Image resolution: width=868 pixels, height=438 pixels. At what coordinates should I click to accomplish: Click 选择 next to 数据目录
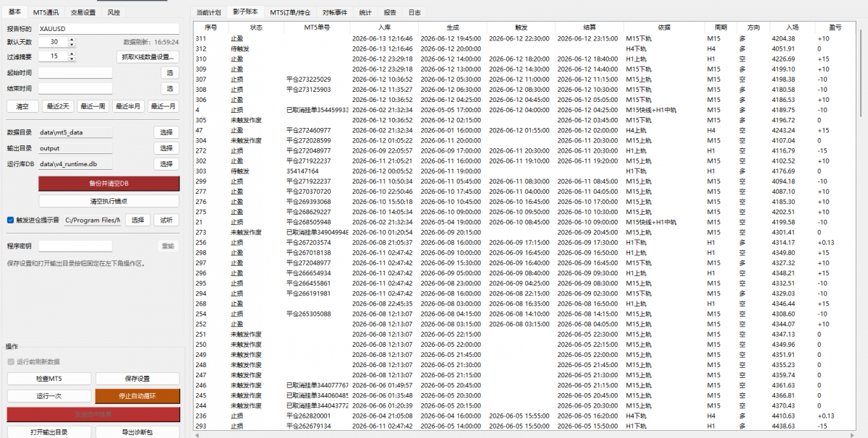click(166, 132)
